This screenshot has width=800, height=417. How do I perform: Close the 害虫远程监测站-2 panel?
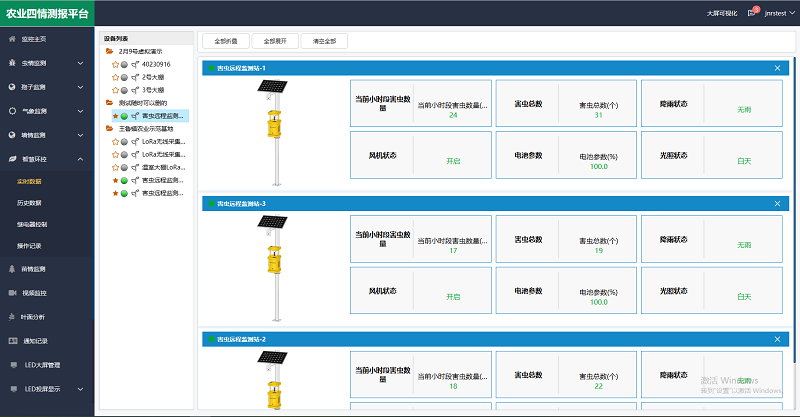pyautogui.click(x=777, y=339)
